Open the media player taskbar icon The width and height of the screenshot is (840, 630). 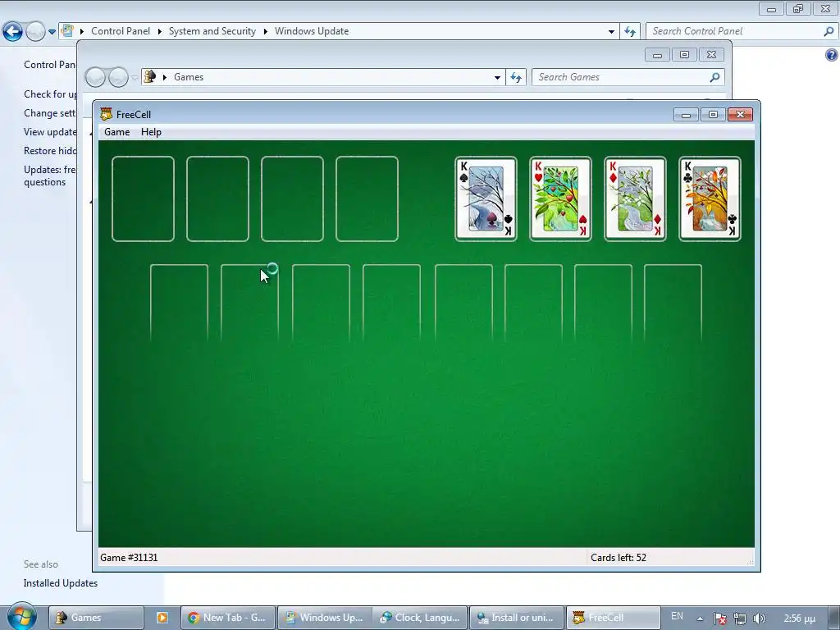(x=162, y=618)
